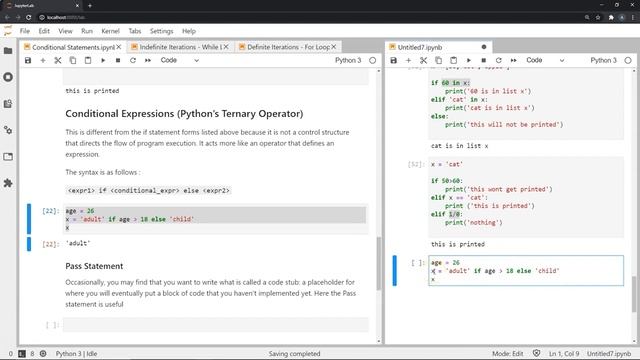Restart kernel and run all in left notebook

pos(148,60)
